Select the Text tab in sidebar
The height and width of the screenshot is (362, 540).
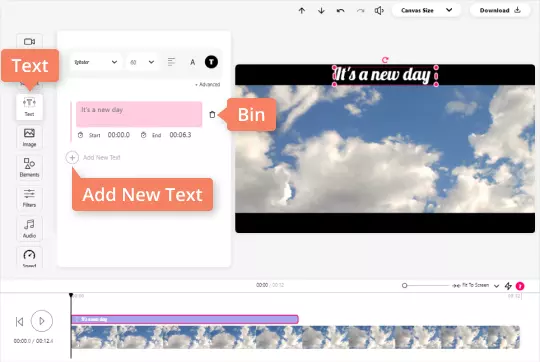click(29, 106)
